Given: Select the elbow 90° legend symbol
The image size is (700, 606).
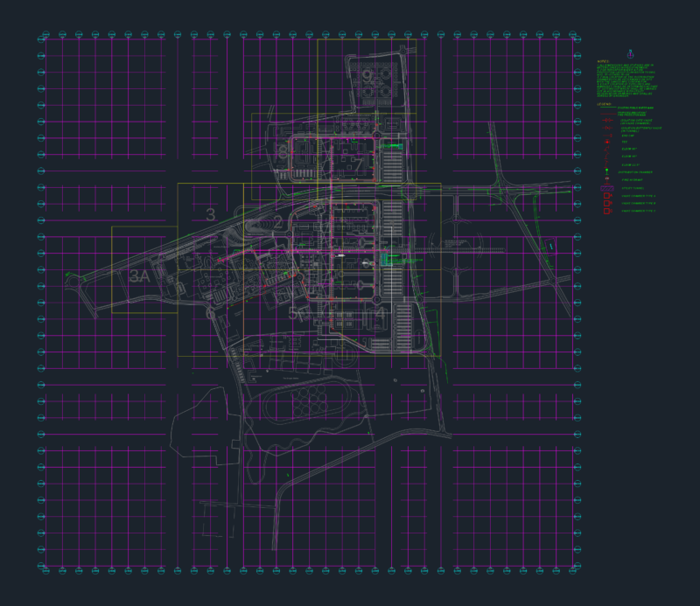Looking at the screenshot, I should click(x=607, y=149).
